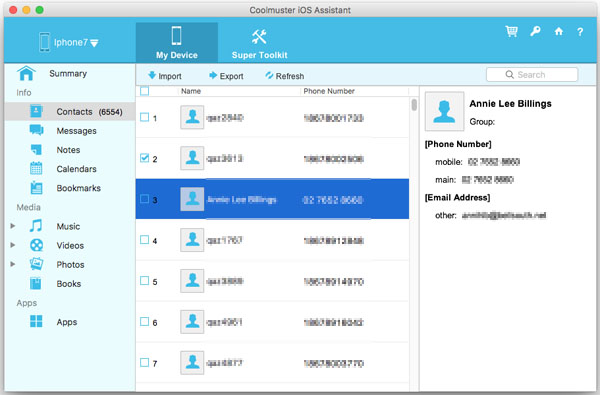Check the box for contact 1
This screenshot has width=600, height=395.
point(144,117)
